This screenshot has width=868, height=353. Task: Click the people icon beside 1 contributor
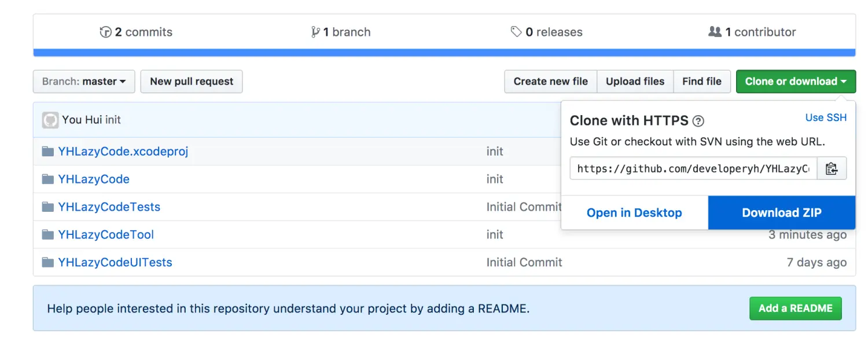pos(715,32)
